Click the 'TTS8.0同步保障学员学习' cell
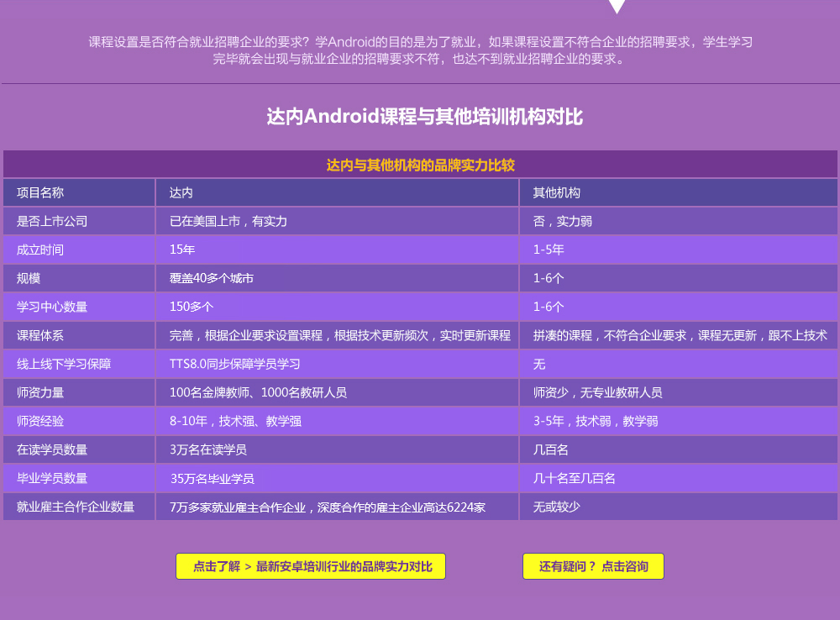Screen dimensions: 840x620 coord(235,364)
